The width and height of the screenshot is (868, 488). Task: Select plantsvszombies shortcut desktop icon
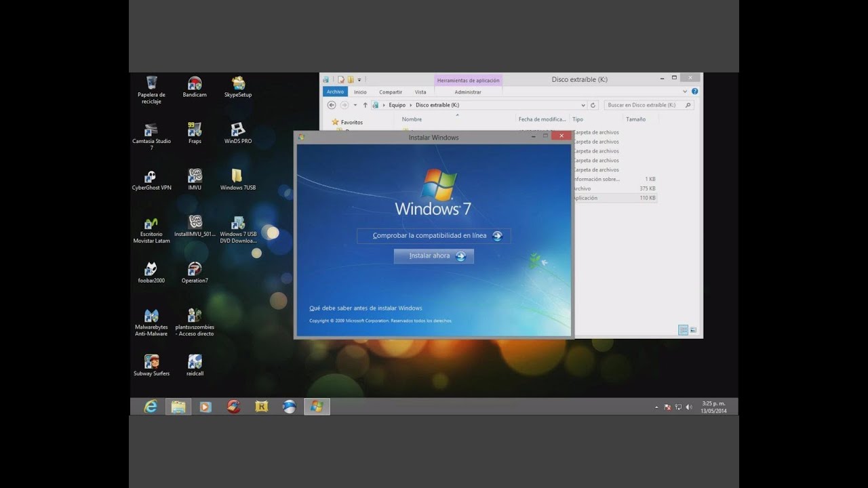(x=195, y=323)
